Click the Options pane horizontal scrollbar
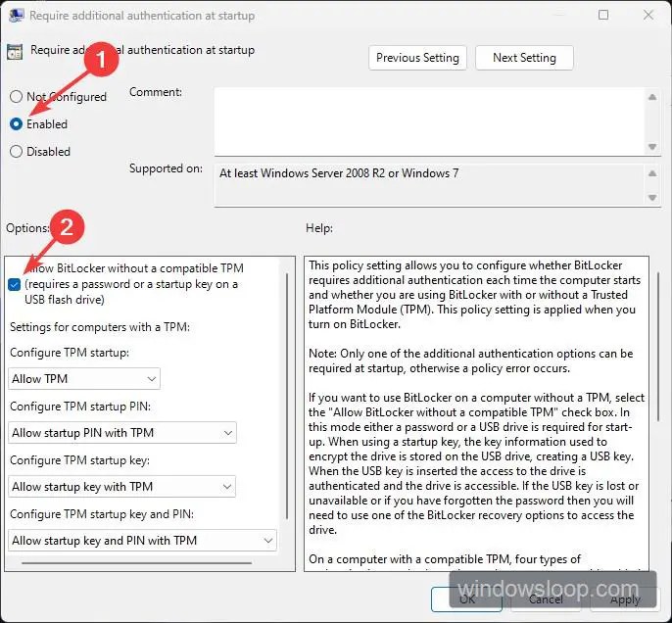Viewport: 672px width, 623px height. 136,563
